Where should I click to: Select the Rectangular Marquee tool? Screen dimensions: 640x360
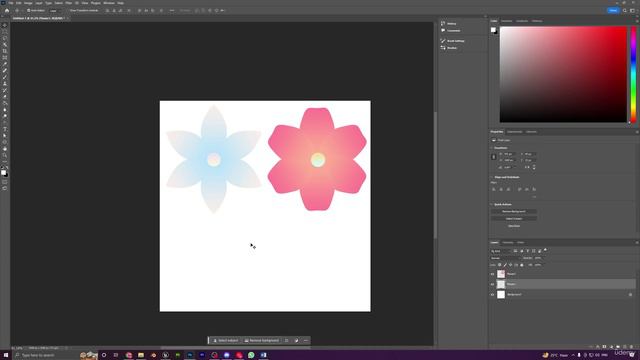[x=5, y=31]
